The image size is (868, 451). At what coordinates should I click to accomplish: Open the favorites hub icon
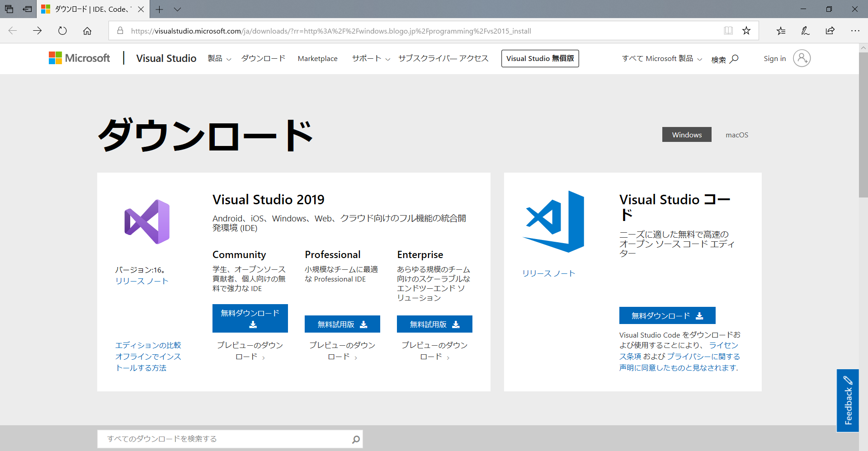coord(781,31)
